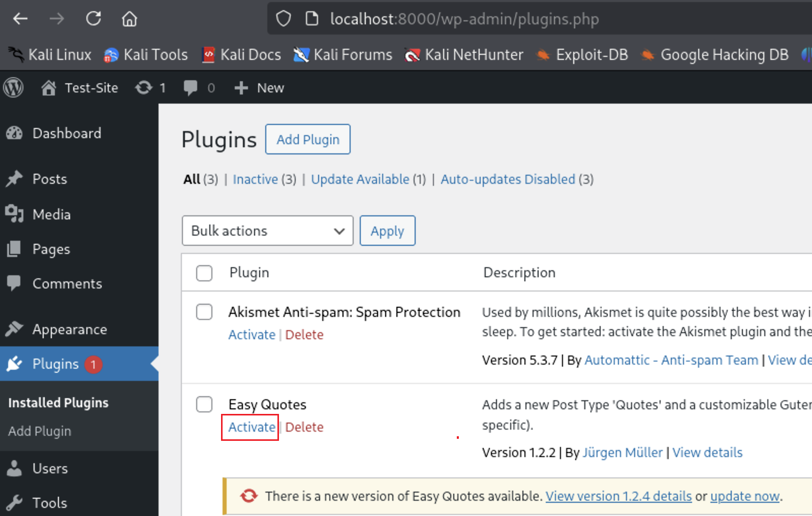Click the Apply button
812x516 pixels.
387,231
